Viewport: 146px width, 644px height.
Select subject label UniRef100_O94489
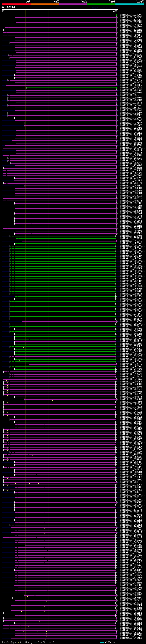131,32
